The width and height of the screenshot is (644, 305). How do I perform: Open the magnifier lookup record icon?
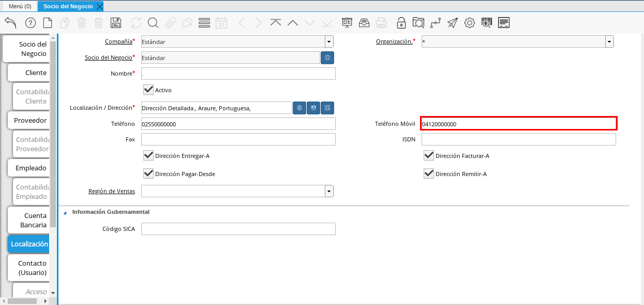[x=153, y=23]
